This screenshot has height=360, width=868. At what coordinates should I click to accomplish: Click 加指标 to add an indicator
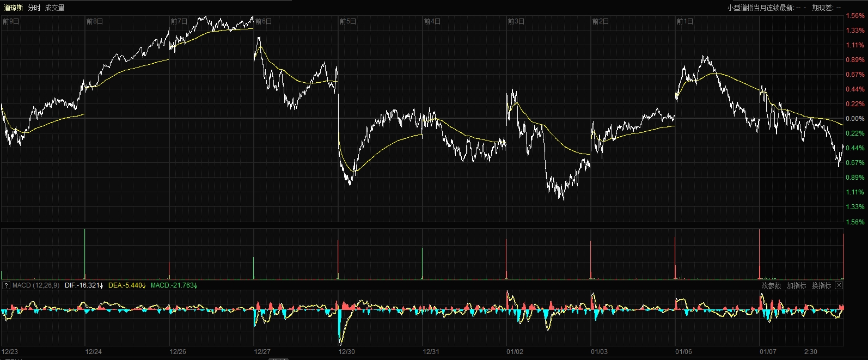(x=796, y=285)
